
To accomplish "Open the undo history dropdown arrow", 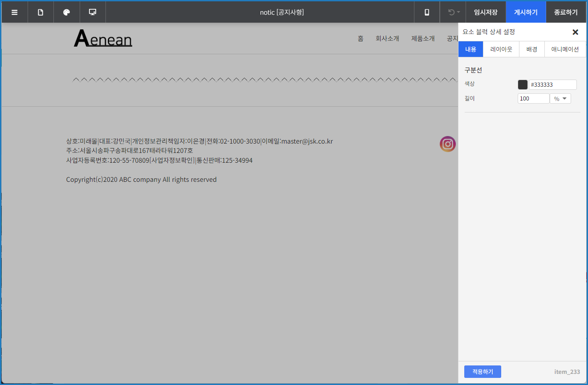I will pyautogui.click(x=458, y=12).
